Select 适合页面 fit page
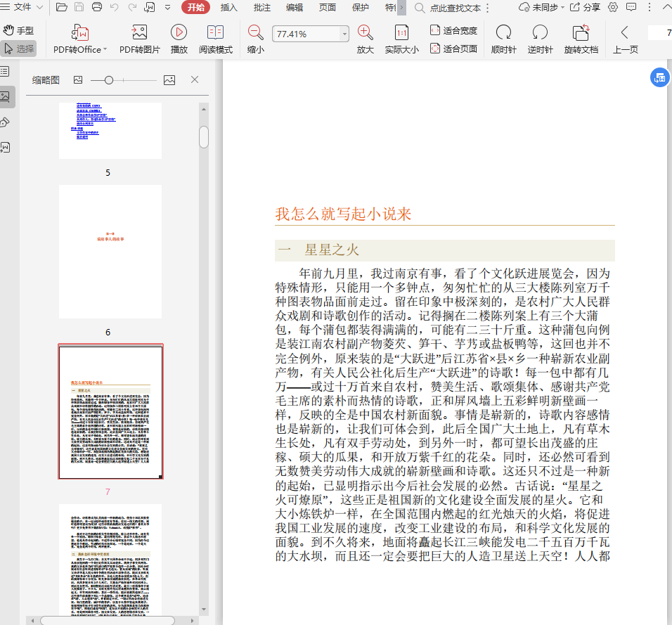This screenshot has width=672, height=625. click(x=453, y=49)
